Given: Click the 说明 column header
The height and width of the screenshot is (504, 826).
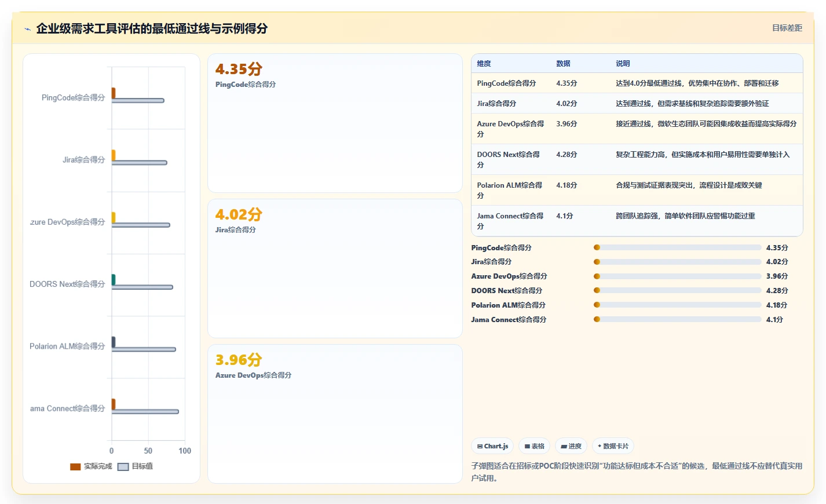Looking at the screenshot, I should (623, 64).
